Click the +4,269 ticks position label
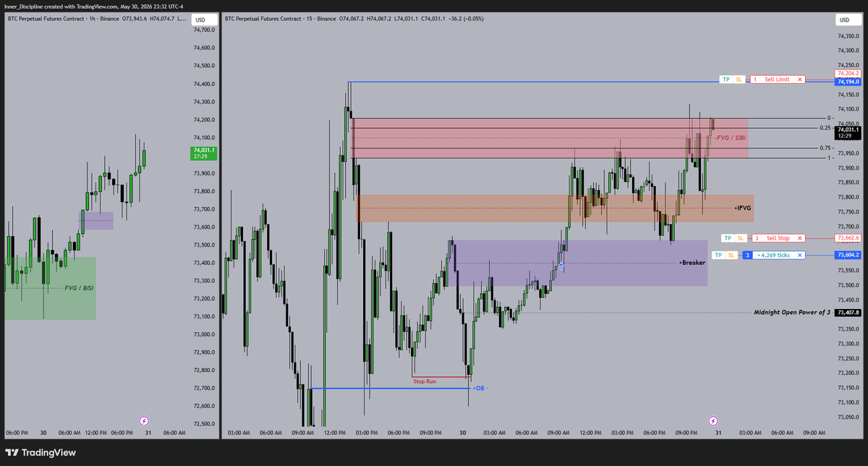Screen dimensions: 868x466 coord(773,255)
